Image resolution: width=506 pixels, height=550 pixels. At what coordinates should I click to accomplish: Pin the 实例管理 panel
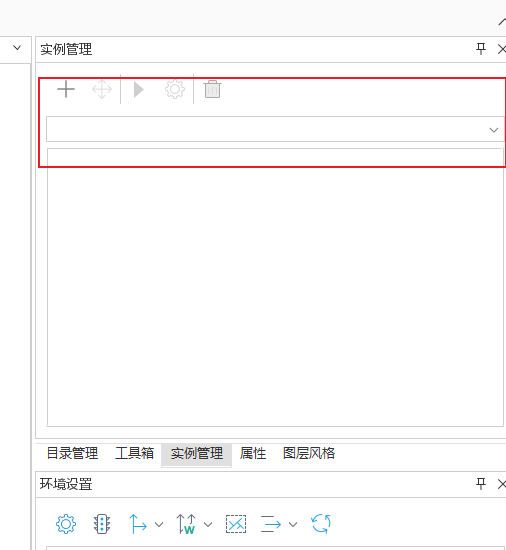[481, 49]
